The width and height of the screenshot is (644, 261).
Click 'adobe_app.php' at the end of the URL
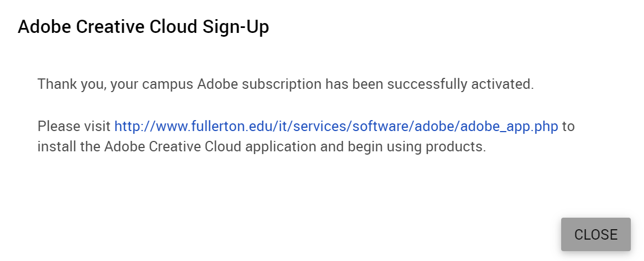pos(509,127)
